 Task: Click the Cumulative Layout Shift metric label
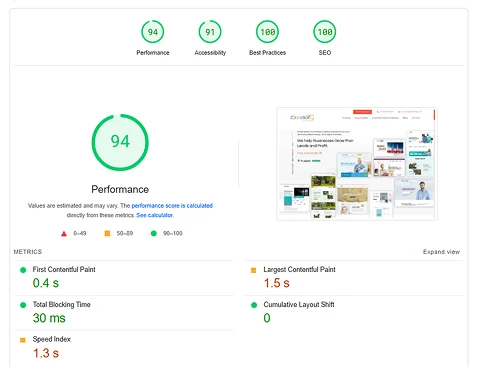click(299, 304)
